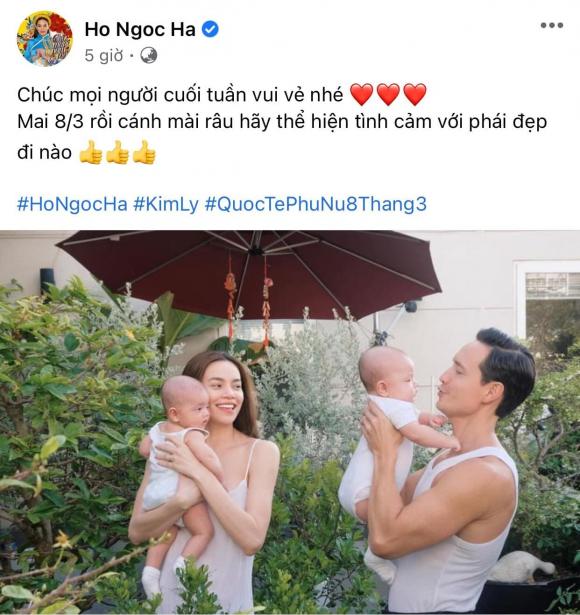Open the three-dot post options menu
Viewport: 580px width, 615px height.
pyautogui.click(x=552, y=25)
